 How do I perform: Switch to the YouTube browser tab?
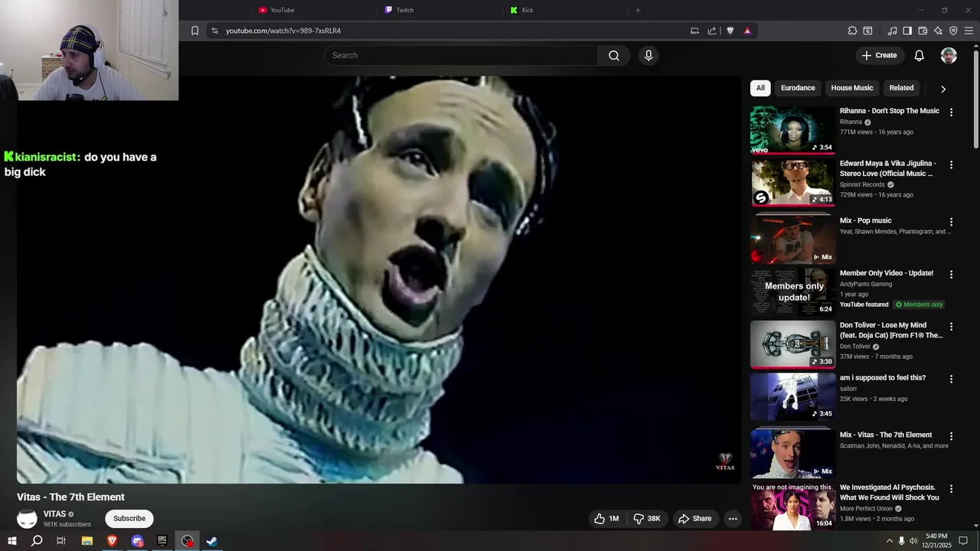tap(282, 10)
